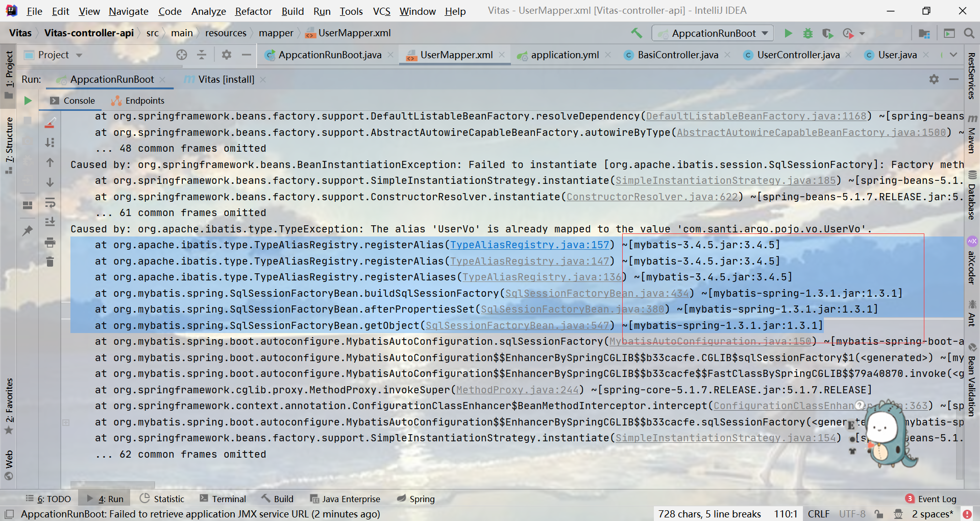Click the locate crosshair icon in Project panel
The height and width of the screenshot is (521, 980).
coord(182,55)
